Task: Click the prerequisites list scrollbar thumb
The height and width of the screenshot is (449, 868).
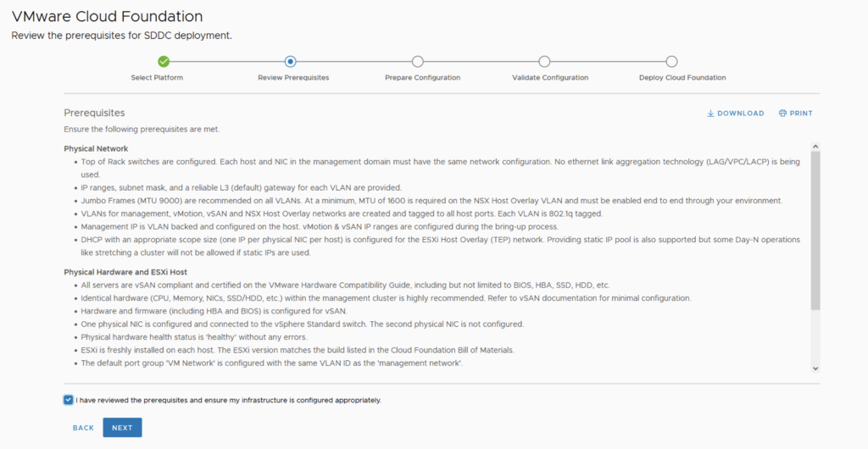Action: point(815,229)
